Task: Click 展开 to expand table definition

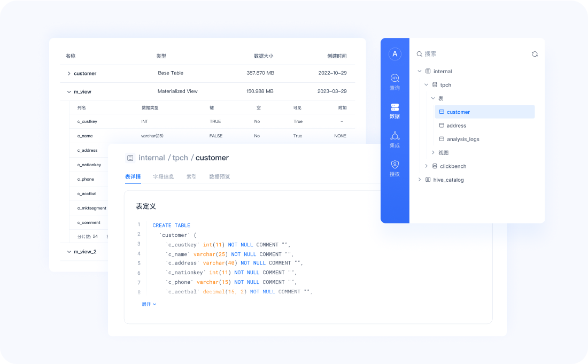Action: click(x=149, y=304)
